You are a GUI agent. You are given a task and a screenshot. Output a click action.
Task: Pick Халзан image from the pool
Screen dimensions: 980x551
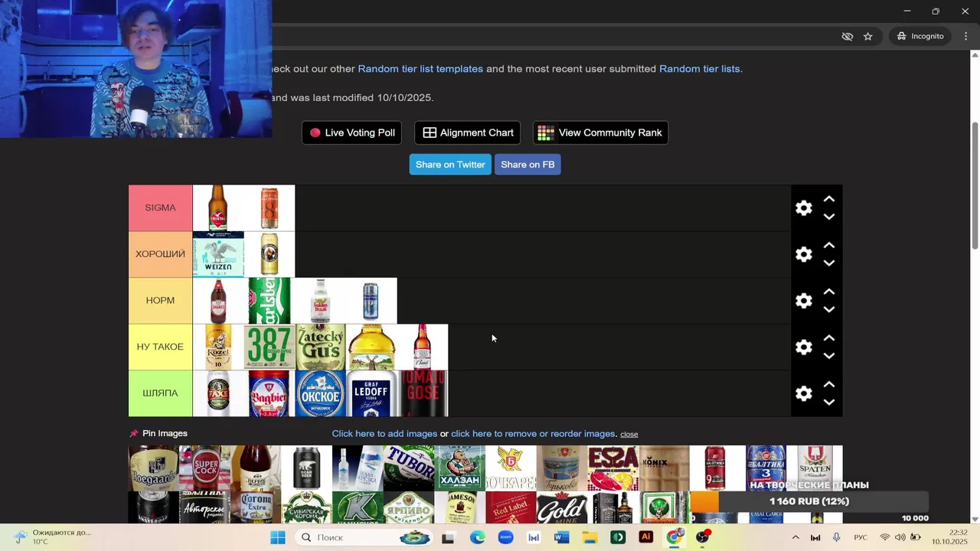pos(460,468)
